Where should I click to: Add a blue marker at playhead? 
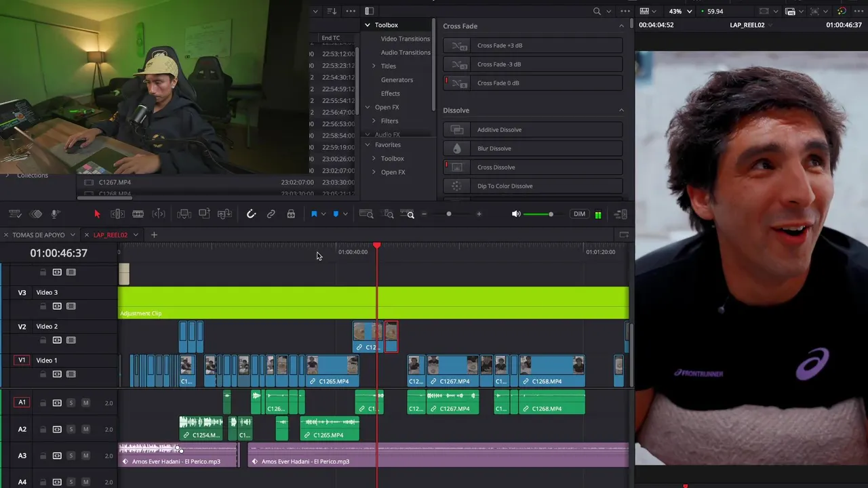tap(336, 214)
